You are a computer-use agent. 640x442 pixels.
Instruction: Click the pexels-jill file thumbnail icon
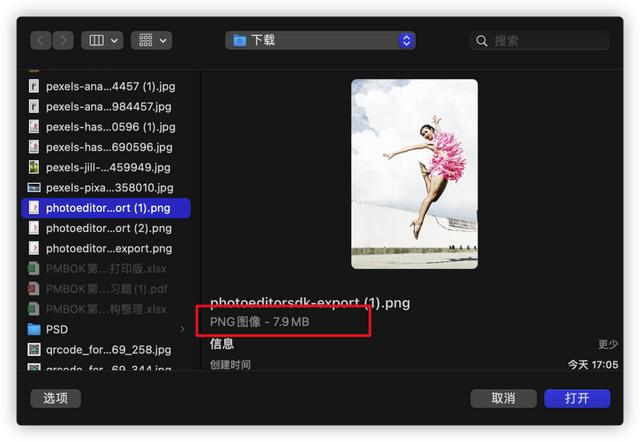click(34, 167)
